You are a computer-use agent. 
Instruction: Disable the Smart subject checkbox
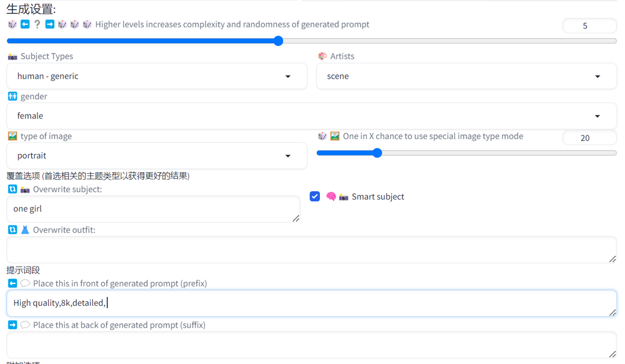[315, 196]
